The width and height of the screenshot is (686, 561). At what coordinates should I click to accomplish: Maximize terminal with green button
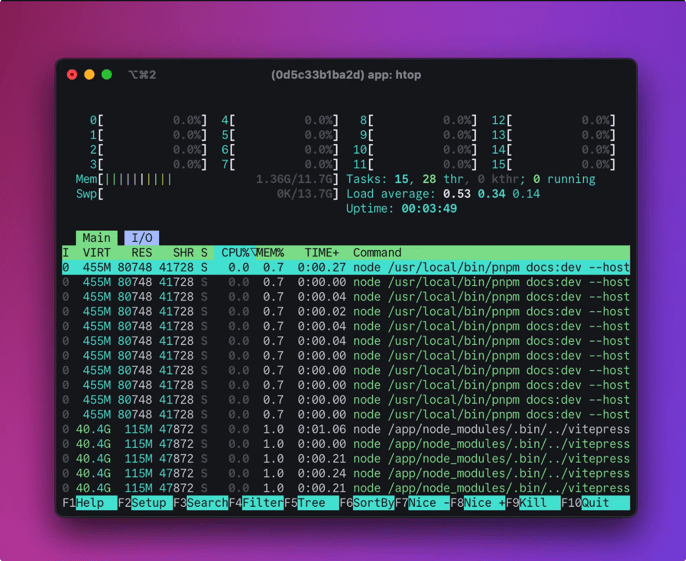coord(107,75)
